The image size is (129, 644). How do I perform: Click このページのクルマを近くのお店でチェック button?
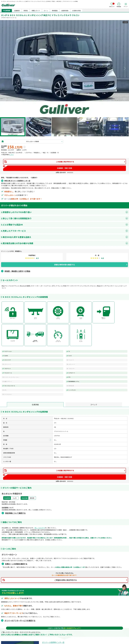[64, 628]
